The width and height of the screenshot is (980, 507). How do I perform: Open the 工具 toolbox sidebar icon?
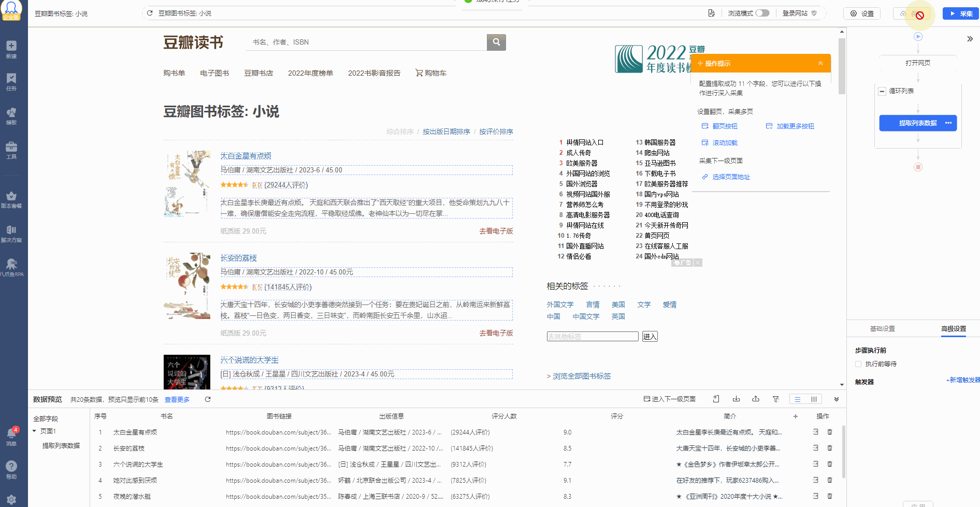coord(11,150)
